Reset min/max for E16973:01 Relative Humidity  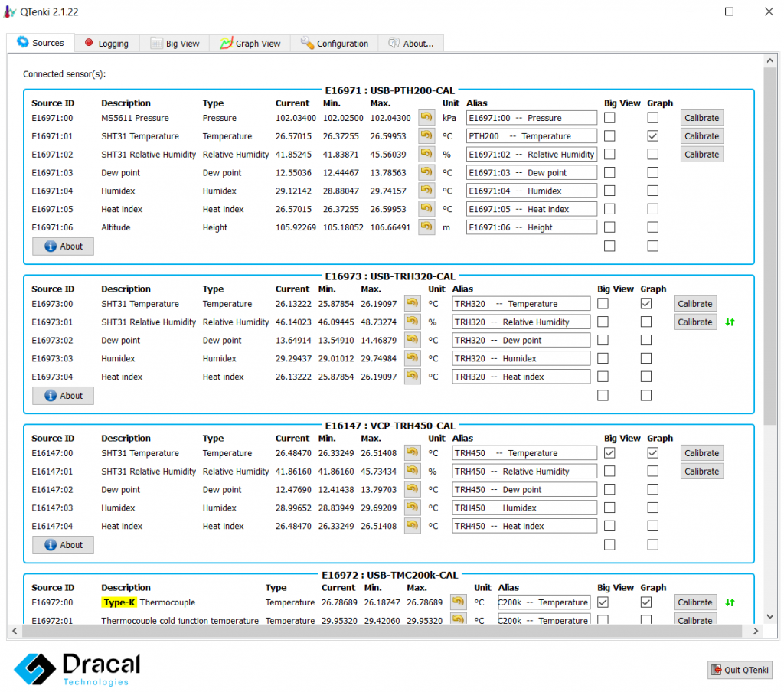(x=412, y=322)
